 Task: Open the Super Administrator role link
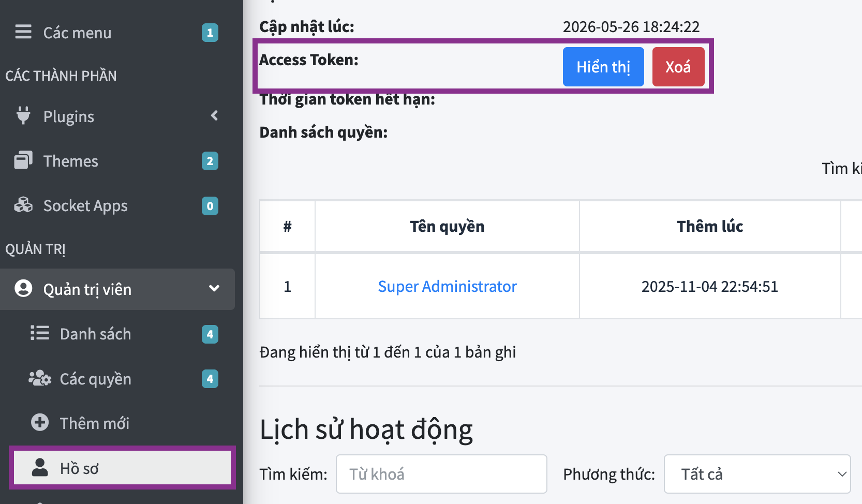447,286
